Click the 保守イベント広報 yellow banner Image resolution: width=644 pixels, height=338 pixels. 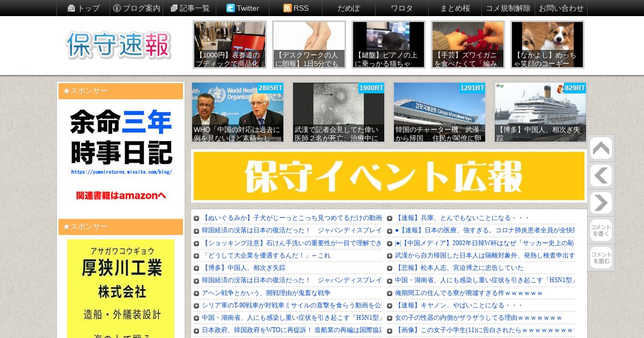coord(389,176)
